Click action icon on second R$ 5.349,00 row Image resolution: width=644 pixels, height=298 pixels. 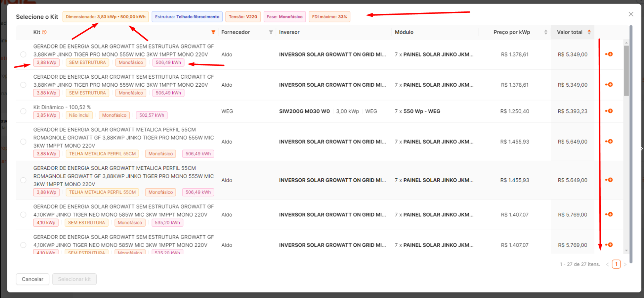click(x=609, y=85)
